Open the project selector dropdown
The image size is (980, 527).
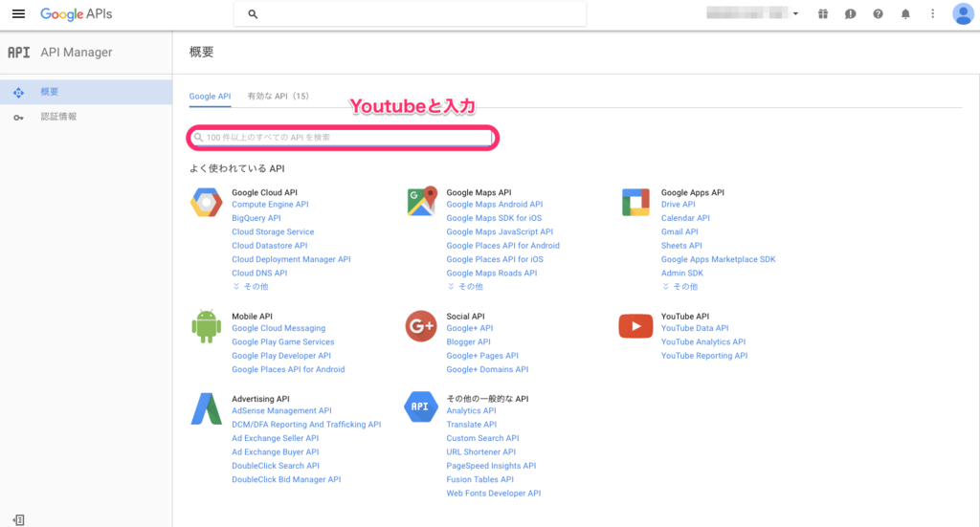click(752, 13)
